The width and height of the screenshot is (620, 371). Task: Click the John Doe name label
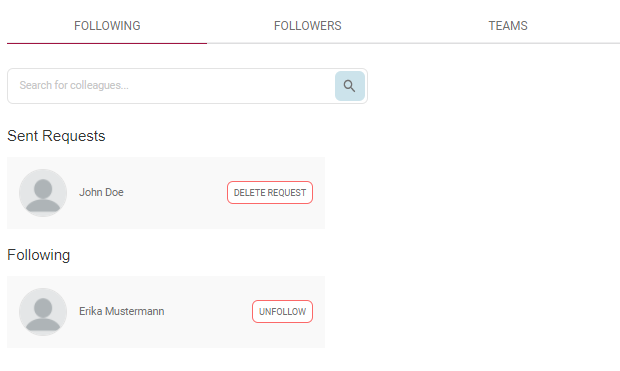(x=101, y=192)
